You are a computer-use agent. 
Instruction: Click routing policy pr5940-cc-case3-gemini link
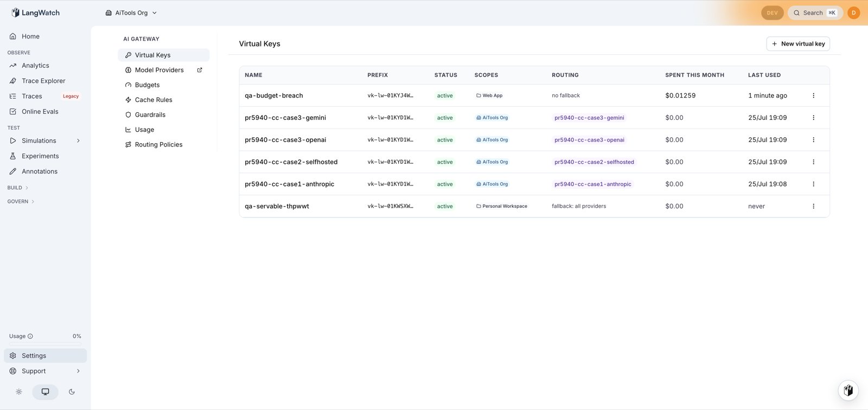pos(589,118)
